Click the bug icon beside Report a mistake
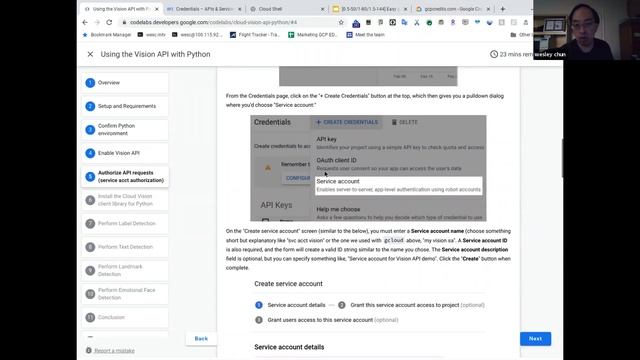The width and height of the screenshot is (640, 360). pyautogui.click(x=89, y=350)
